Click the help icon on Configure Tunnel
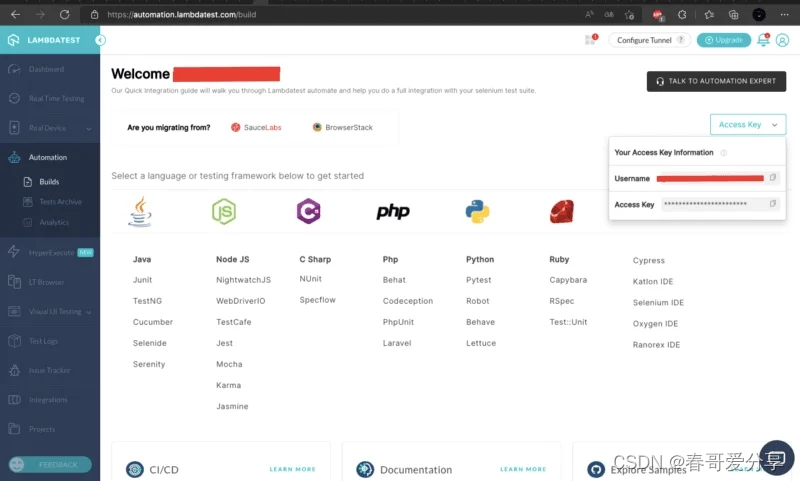Screen dimensions: 800x481 click(x=681, y=40)
